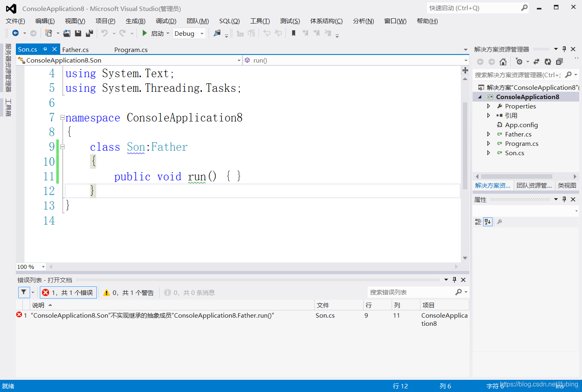Click the error list search magnifier icon

[459, 292]
